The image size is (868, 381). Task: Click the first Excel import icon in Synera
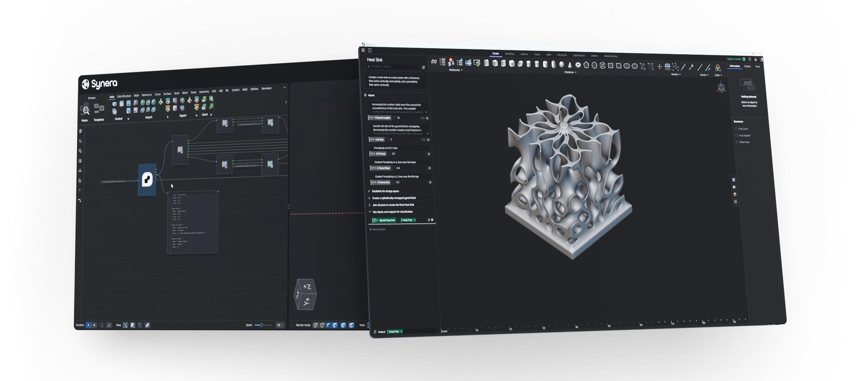[x=204, y=99]
